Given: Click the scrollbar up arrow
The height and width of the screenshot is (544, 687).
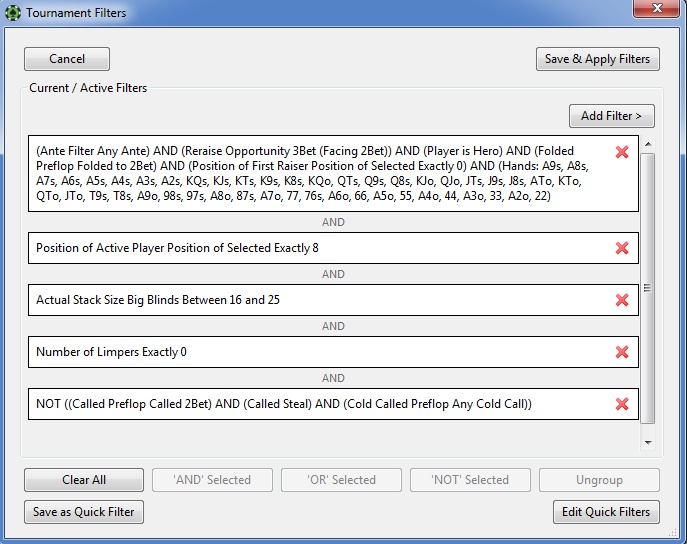Looking at the screenshot, I should click(x=648, y=144).
